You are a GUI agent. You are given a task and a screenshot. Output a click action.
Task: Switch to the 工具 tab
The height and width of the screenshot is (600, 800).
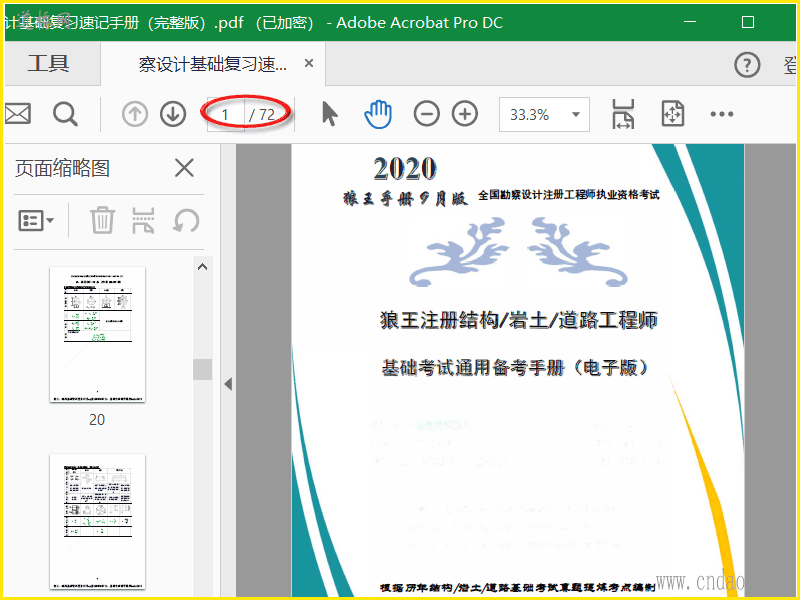click(x=49, y=64)
